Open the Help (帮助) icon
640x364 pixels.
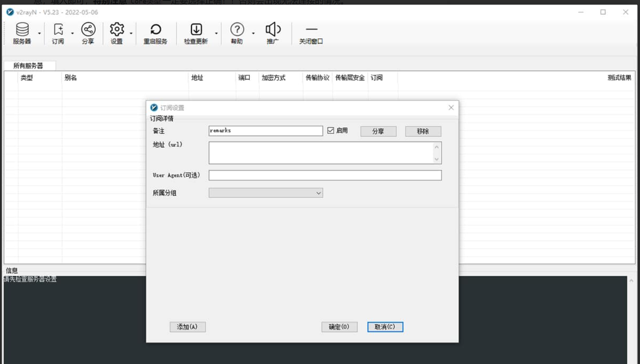pyautogui.click(x=237, y=33)
